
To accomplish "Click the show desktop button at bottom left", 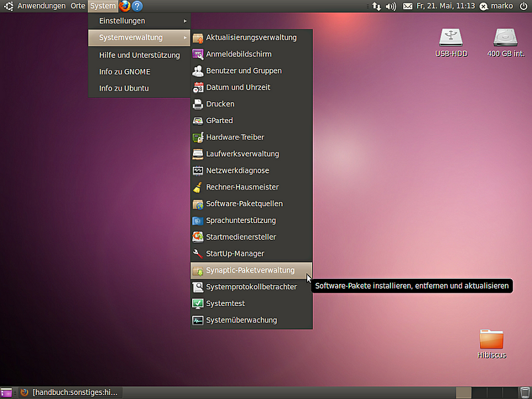I will (6, 392).
